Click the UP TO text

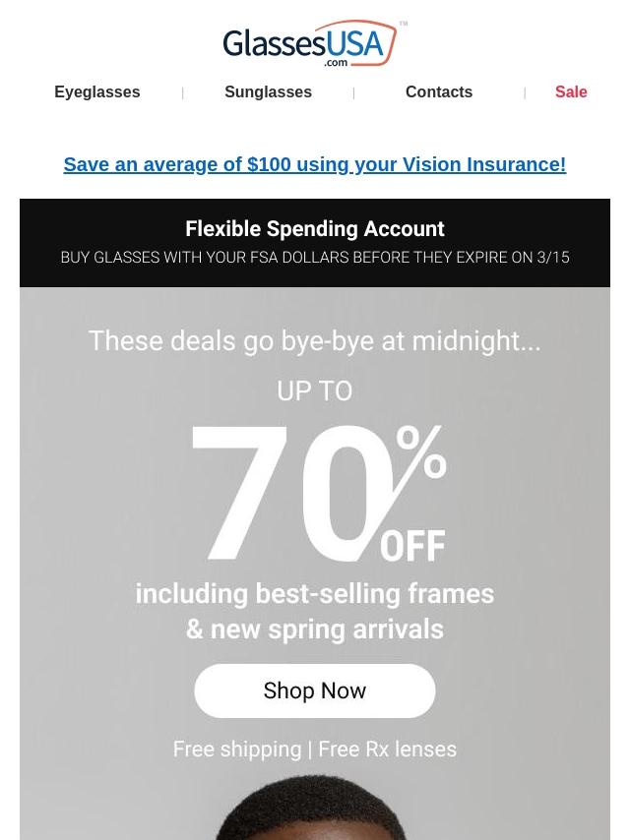click(315, 391)
